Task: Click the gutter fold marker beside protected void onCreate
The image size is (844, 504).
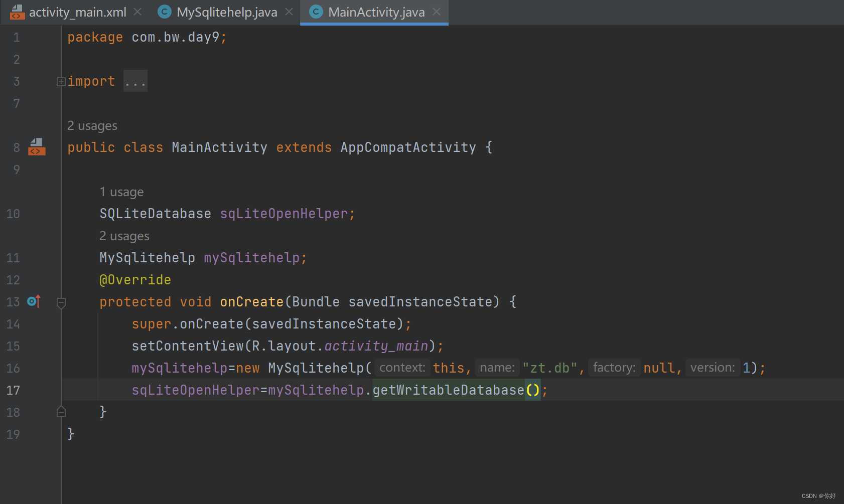Action: pyautogui.click(x=61, y=302)
